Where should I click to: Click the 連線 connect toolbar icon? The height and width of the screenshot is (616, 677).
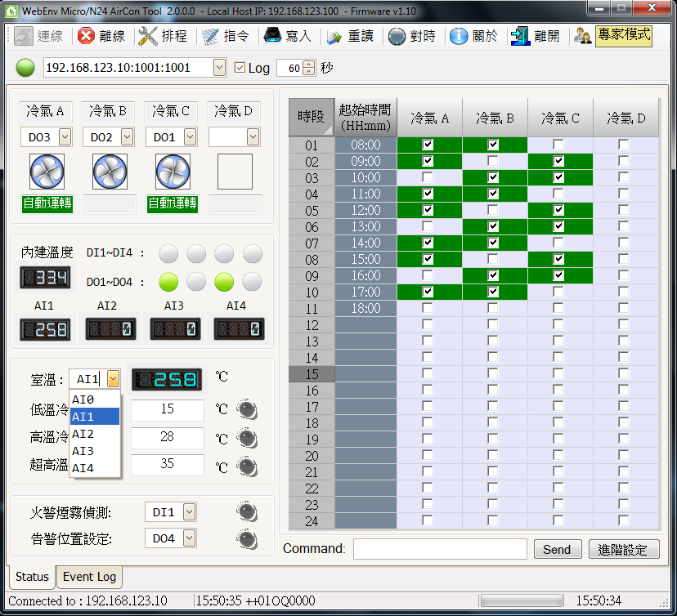(24, 36)
